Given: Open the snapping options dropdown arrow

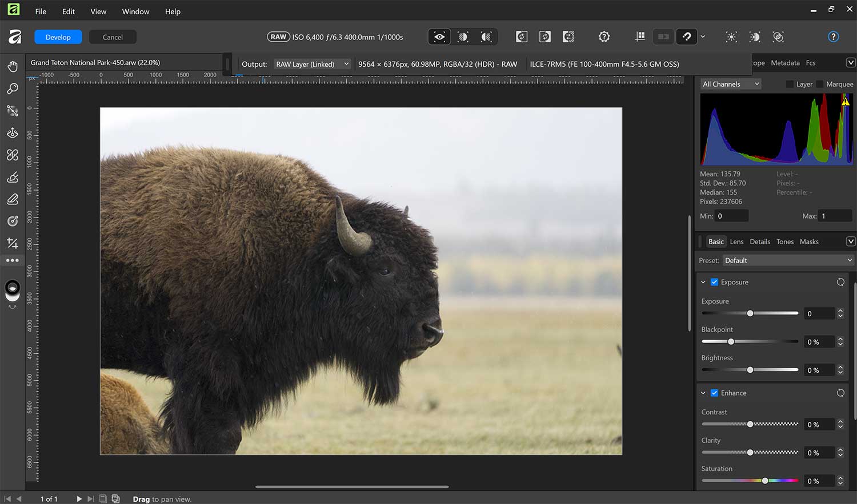Looking at the screenshot, I should (703, 37).
